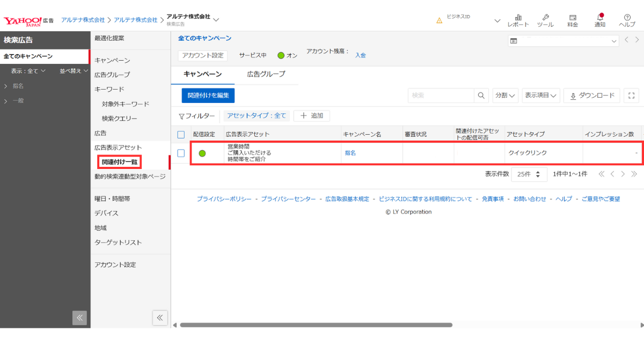644x338 pixels.
Task: Click the フィルター button
Action: (197, 115)
